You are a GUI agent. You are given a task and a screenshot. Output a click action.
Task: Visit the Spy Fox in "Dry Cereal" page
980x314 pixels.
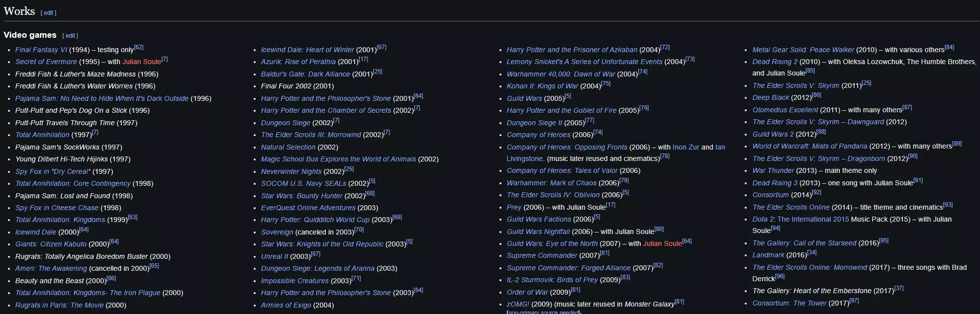53,172
